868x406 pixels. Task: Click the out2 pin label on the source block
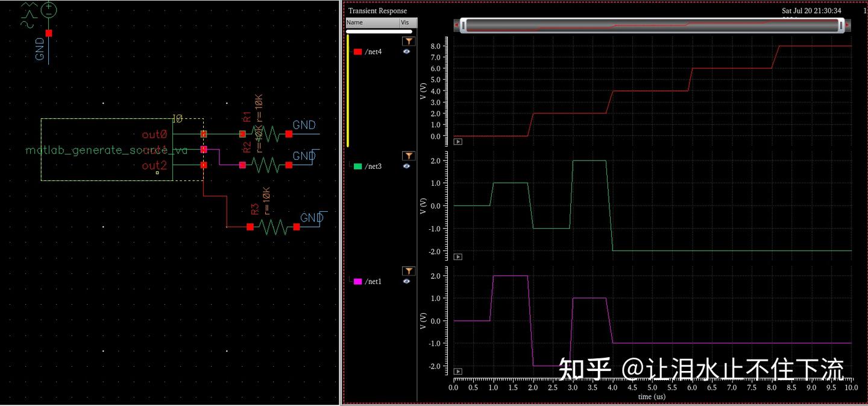[x=154, y=163]
